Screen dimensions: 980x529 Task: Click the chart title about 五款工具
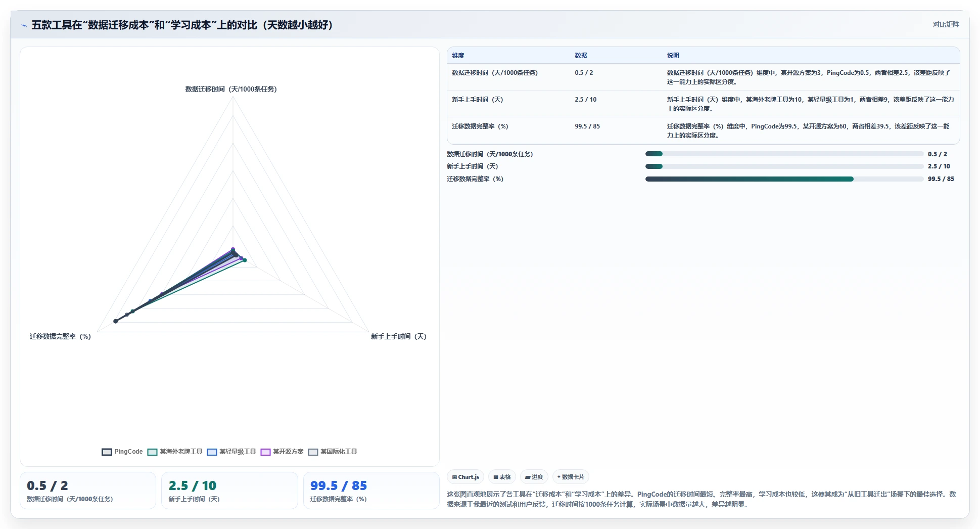tap(182, 25)
